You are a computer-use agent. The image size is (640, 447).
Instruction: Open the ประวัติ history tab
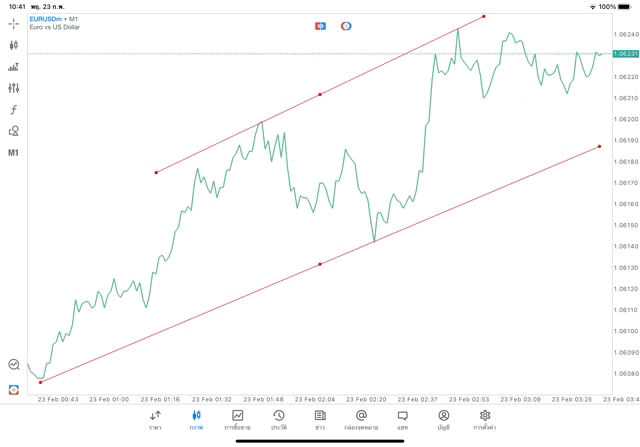278,420
